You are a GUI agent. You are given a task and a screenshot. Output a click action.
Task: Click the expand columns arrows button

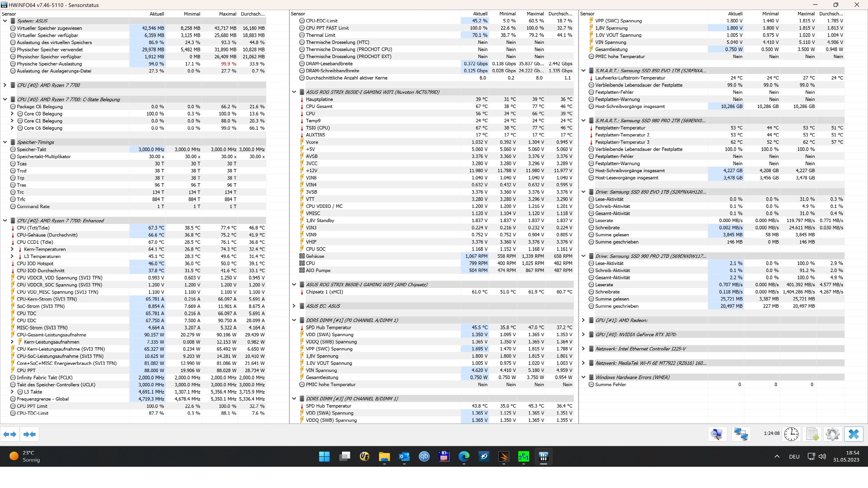click(10, 434)
